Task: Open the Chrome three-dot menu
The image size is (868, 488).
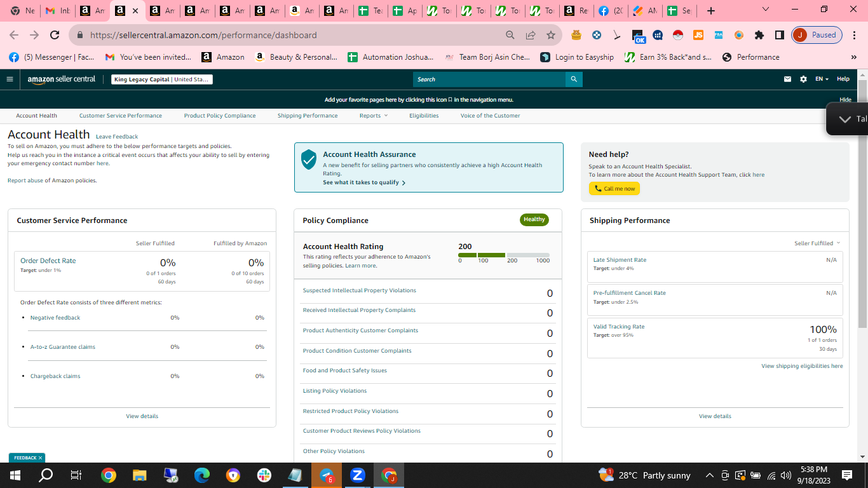Action: (855, 35)
